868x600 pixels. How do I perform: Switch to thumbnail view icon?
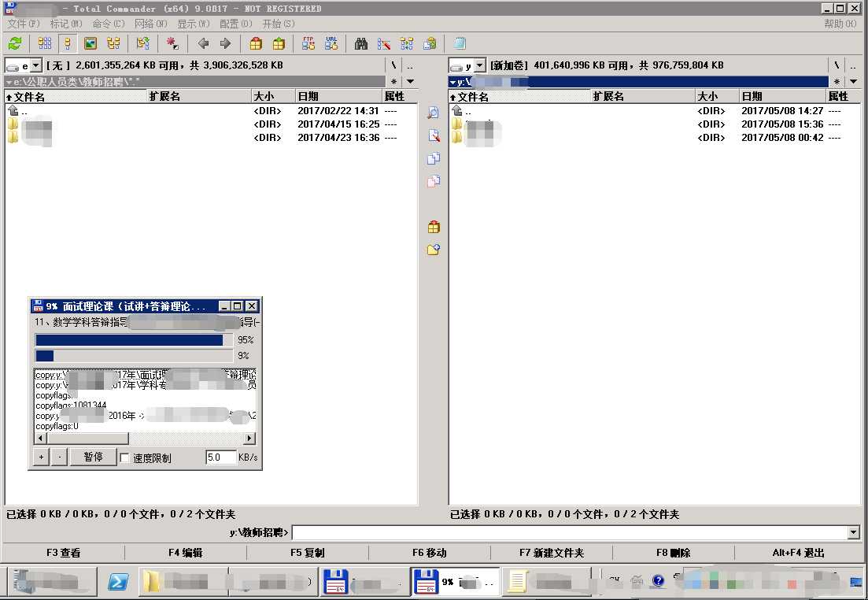[x=90, y=43]
